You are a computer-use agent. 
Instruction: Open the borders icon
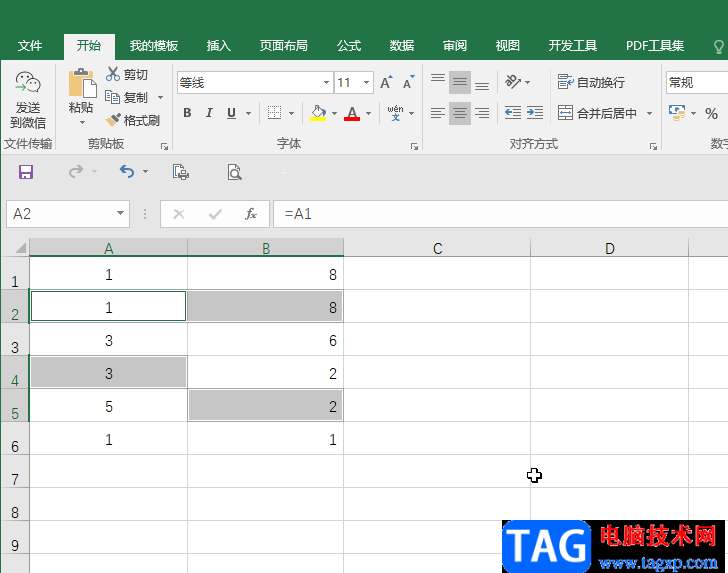(274, 112)
